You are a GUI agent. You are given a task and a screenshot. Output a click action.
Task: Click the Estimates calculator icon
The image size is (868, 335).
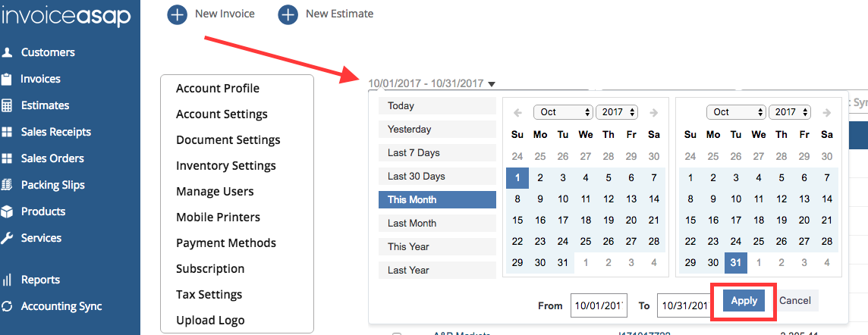[x=8, y=105]
